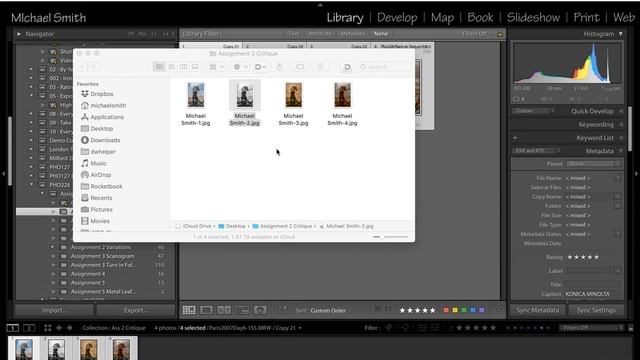This screenshot has width=640, height=360.
Task: Select third sepia filmstrip thumbnail
Action: coord(89,349)
